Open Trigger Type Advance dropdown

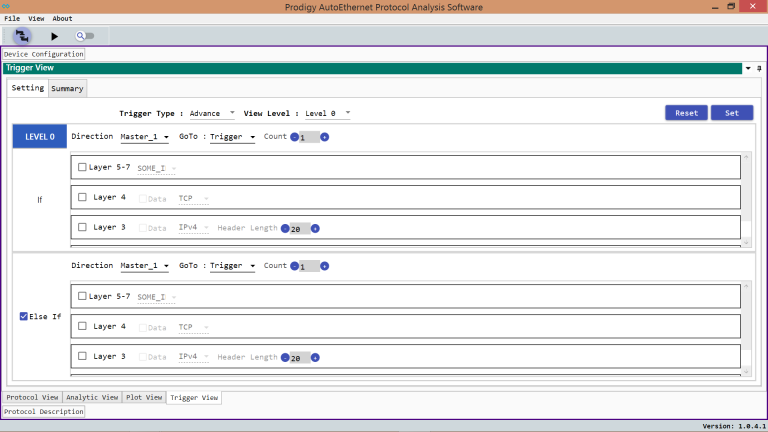pyautogui.click(x=212, y=113)
